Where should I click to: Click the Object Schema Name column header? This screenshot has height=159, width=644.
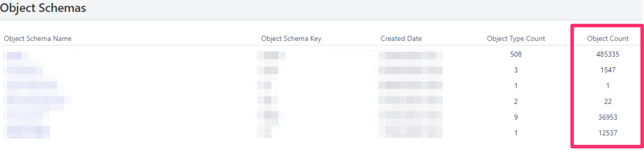(x=37, y=39)
